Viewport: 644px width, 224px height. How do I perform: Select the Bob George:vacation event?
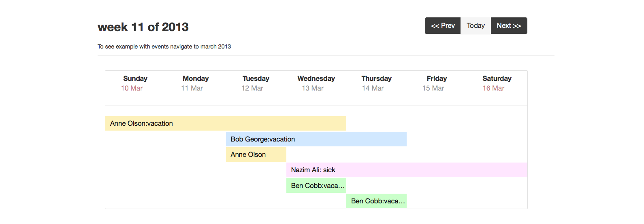[x=316, y=139]
